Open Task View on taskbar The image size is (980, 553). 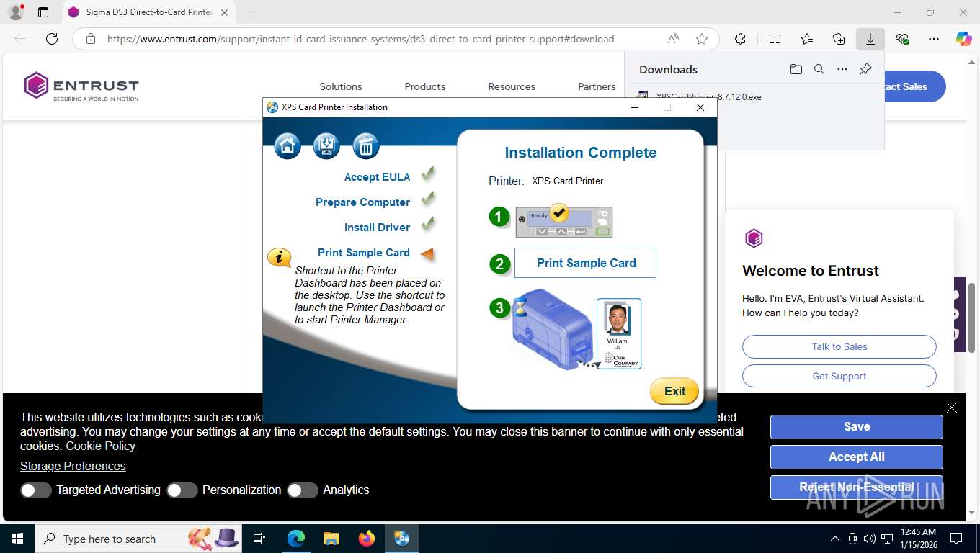(260, 539)
